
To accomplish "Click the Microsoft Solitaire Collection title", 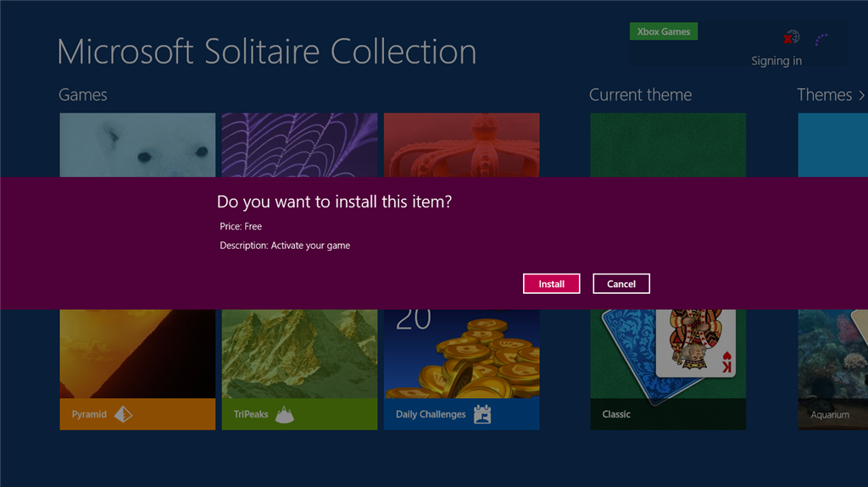I will click(266, 52).
